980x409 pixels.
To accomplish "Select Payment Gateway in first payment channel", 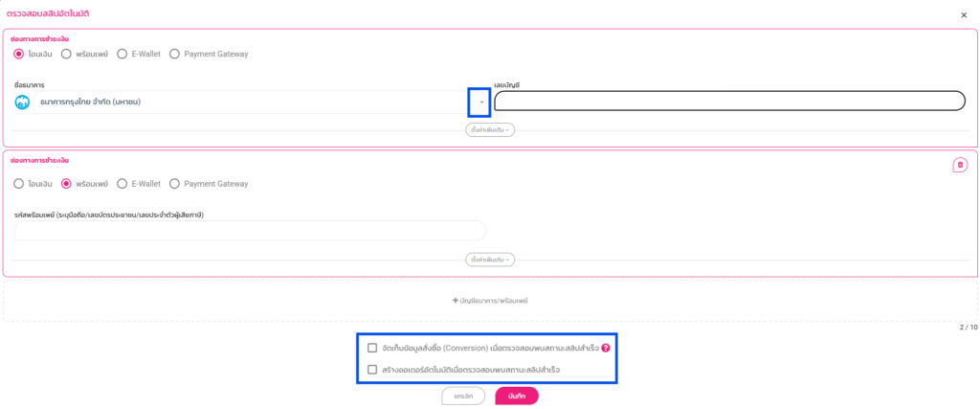I will pos(174,54).
